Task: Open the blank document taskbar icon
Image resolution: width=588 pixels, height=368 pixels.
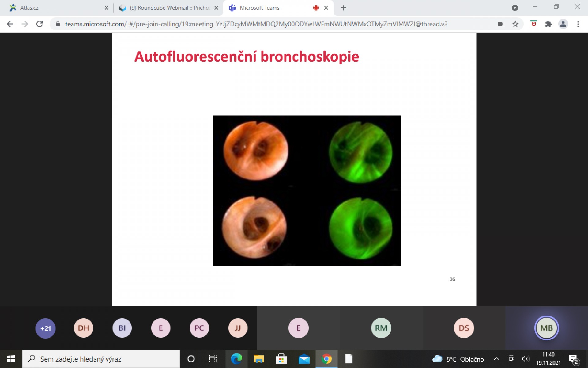Action: coord(349,359)
